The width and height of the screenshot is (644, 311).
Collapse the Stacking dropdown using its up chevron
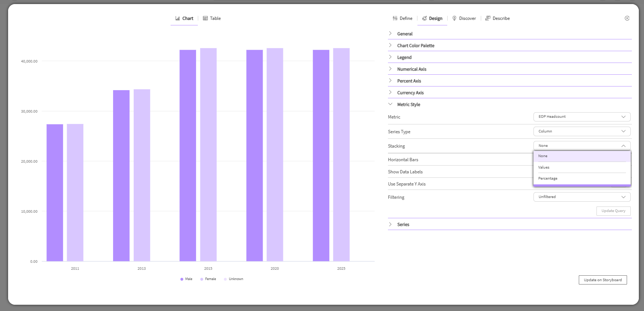(623, 146)
